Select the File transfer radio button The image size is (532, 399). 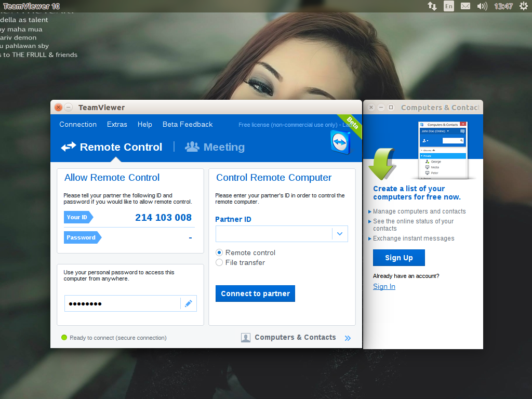coord(219,262)
